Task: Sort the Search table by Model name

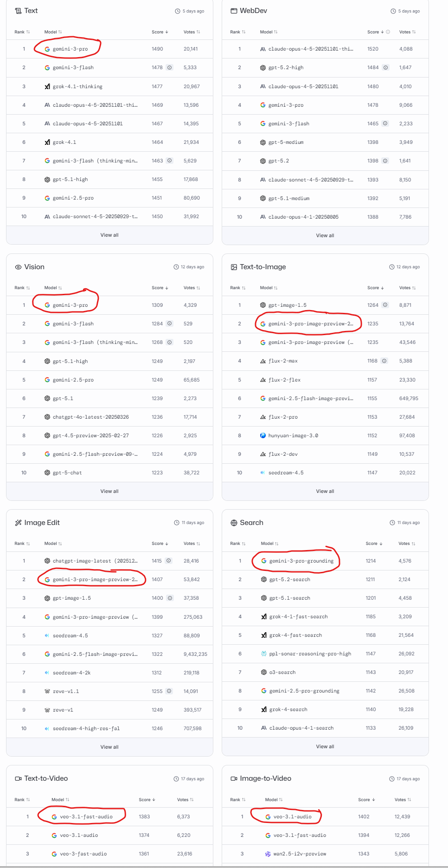Action: 269,544
